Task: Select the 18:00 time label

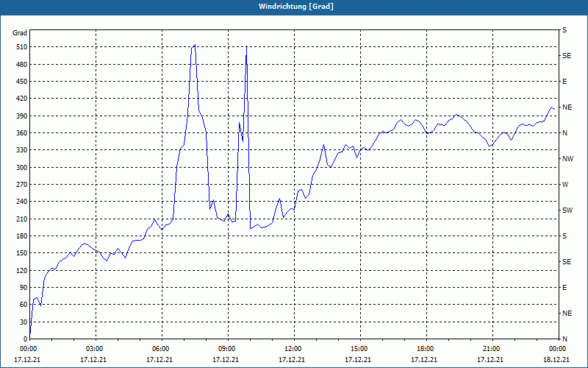Action: click(426, 349)
